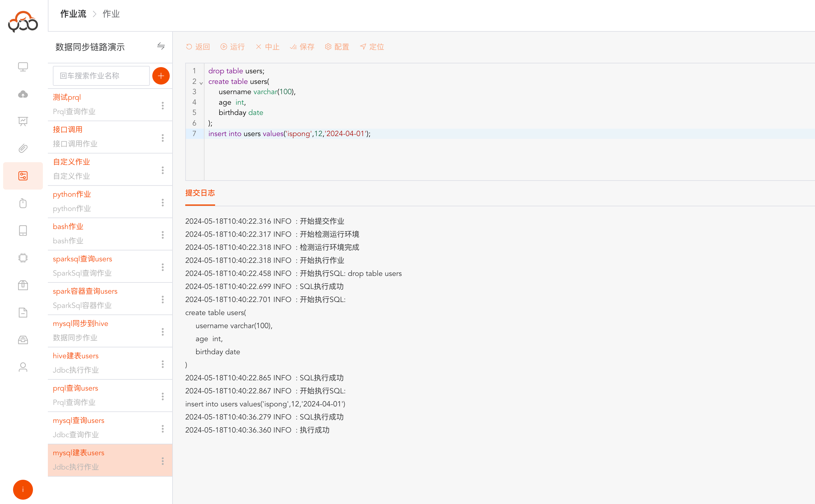The height and width of the screenshot is (504, 815).
Task: Switch to the 提交日志 tab
Action: click(x=200, y=193)
